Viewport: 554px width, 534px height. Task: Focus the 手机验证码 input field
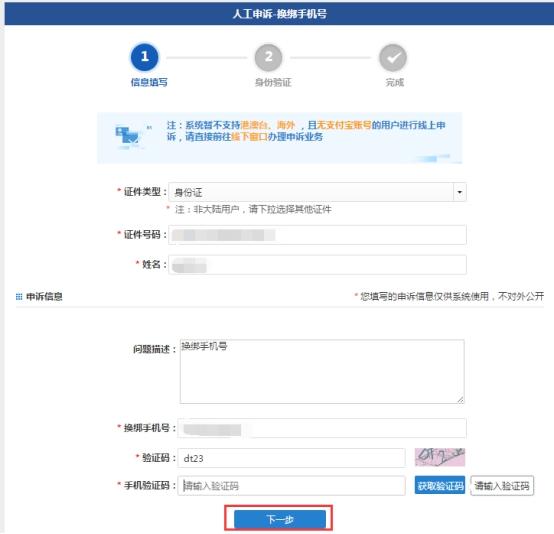pos(291,486)
